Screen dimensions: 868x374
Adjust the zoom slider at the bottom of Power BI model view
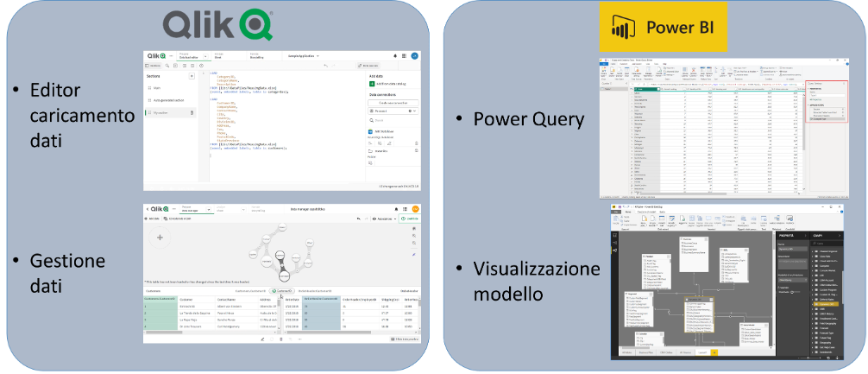808,358
